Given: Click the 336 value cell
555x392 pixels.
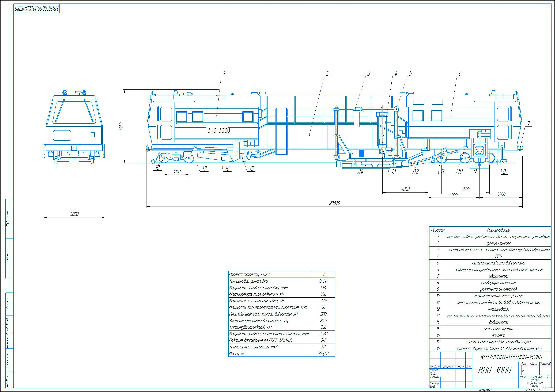Looking at the screenshot, I should coord(323,294).
